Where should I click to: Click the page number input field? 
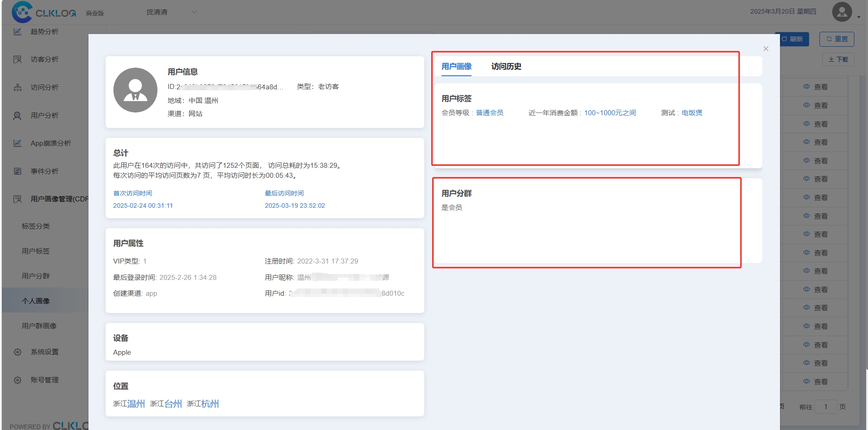(x=826, y=407)
